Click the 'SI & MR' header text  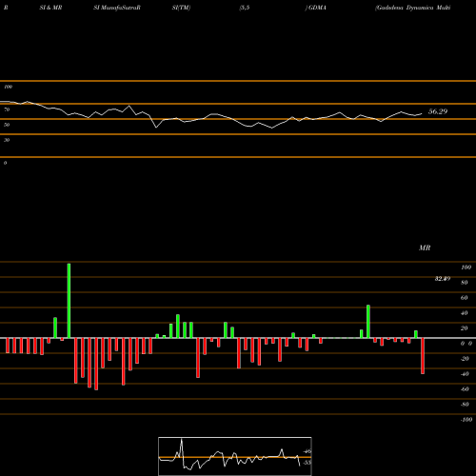(50, 8)
